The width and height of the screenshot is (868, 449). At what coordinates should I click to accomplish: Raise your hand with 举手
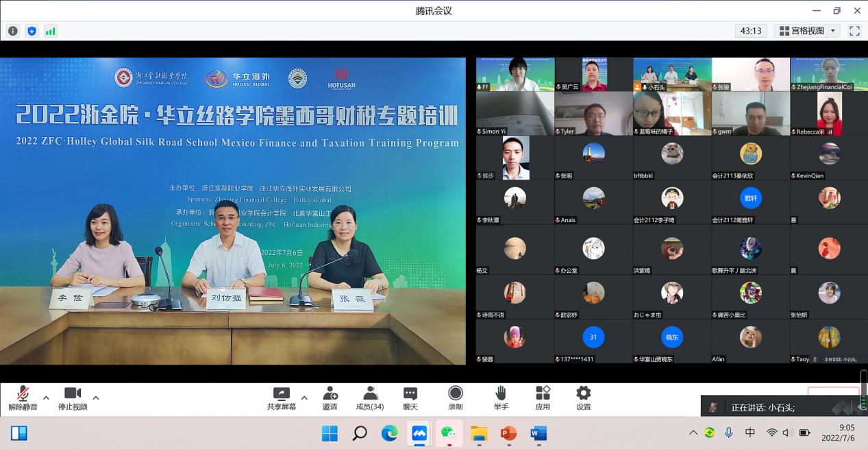(x=501, y=398)
